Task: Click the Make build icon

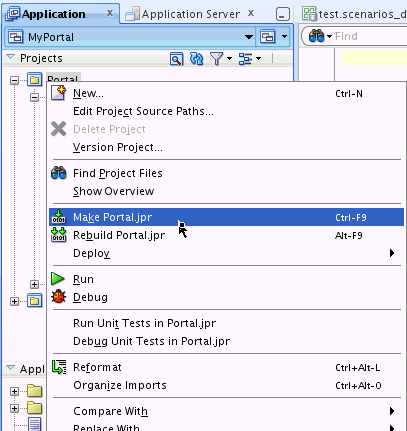Action: [59, 217]
